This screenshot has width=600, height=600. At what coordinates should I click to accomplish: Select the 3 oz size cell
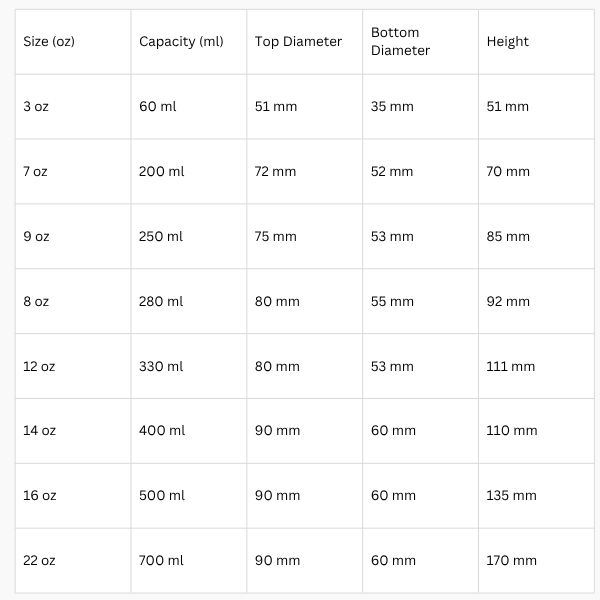[73, 107]
